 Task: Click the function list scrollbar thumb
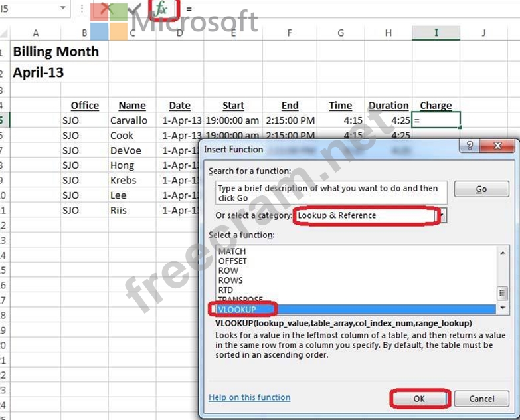pyautogui.click(x=502, y=293)
